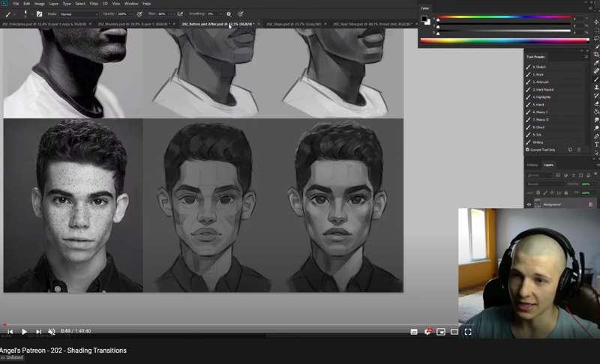Open the File menu in Photoshop
The height and width of the screenshot is (364, 600).
pos(16,4)
